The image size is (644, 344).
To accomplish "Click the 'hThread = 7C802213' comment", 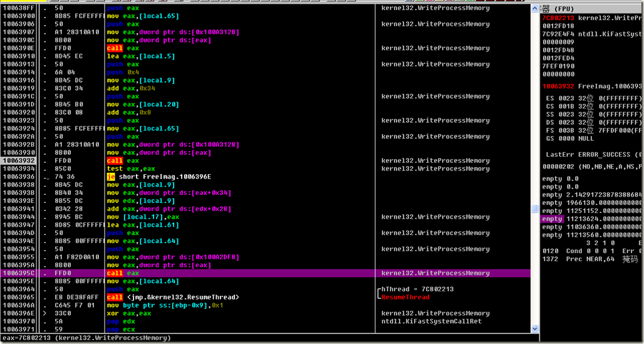I will (418, 289).
